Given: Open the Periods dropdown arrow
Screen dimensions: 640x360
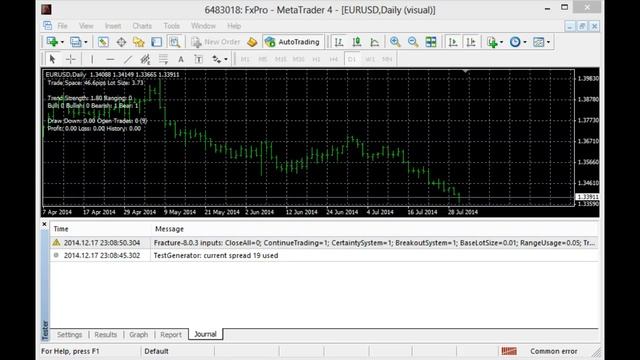Looking at the screenshot, I should (x=525, y=42).
